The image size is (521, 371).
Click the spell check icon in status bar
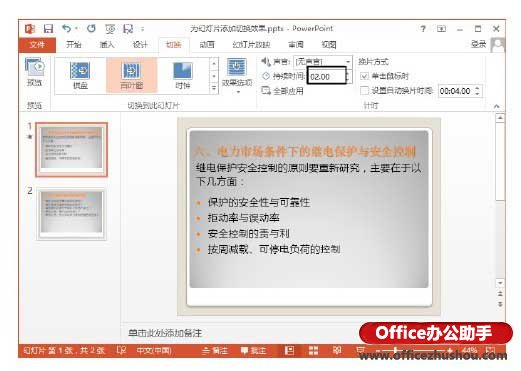[121, 350]
